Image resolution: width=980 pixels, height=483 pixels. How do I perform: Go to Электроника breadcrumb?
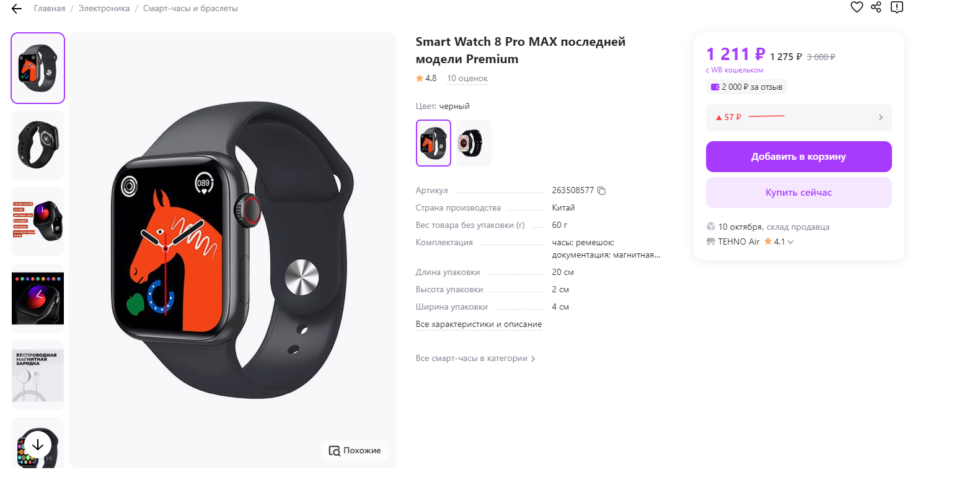[x=104, y=9]
